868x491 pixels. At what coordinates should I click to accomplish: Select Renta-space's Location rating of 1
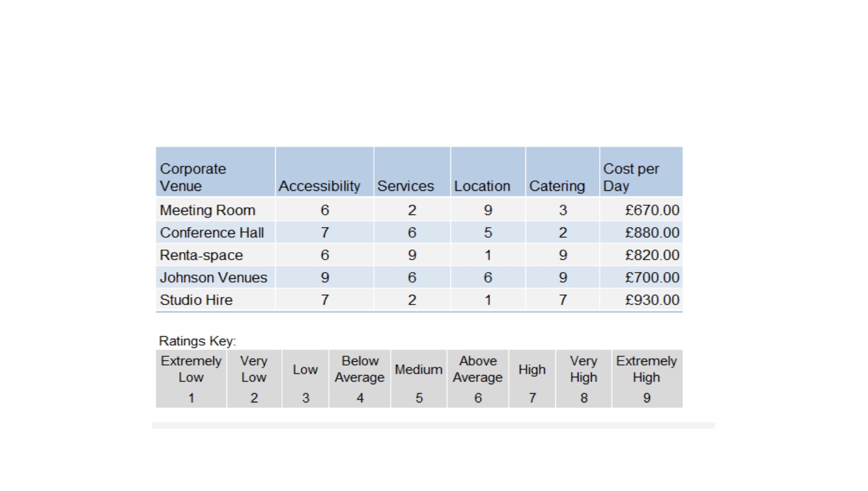[x=488, y=256]
